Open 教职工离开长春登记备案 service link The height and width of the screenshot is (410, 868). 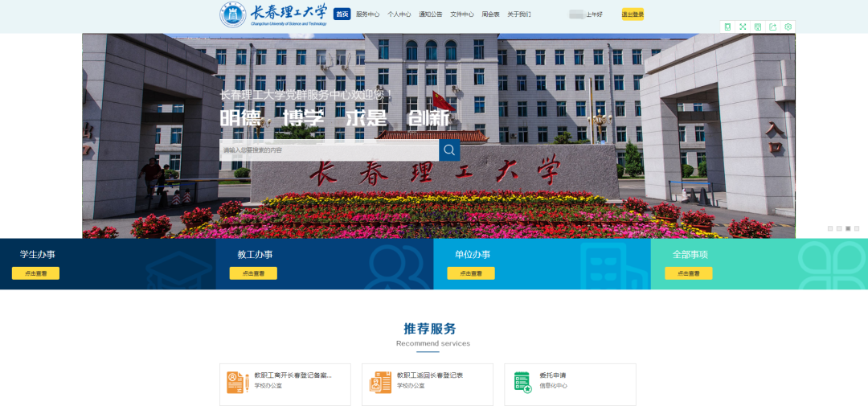(x=293, y=375)
